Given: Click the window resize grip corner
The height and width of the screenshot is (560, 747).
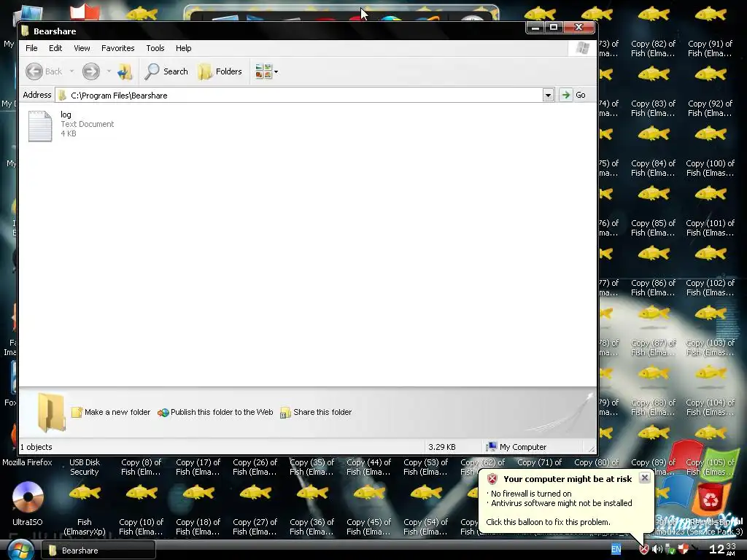Looking at the screenshot, I should pos(592,449).
